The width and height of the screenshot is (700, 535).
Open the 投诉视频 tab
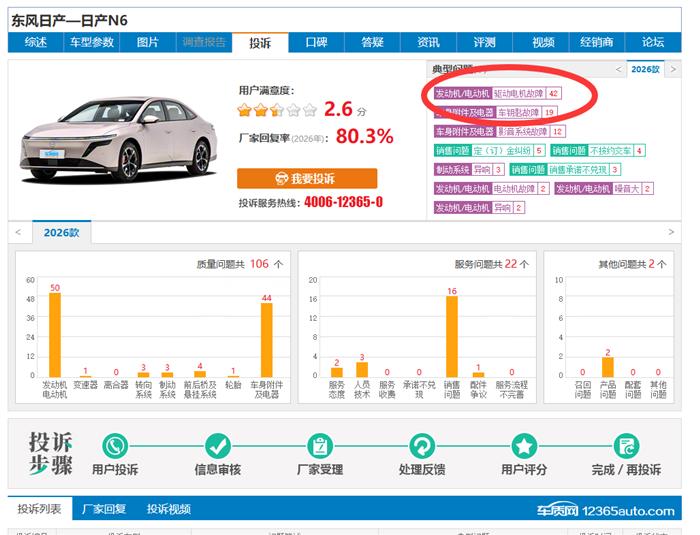coord(168,509)
